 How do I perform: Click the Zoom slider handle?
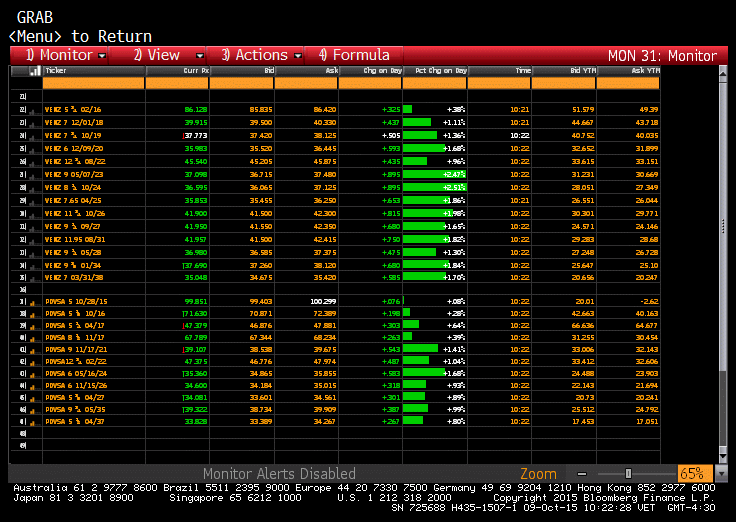tap(628, 474)
